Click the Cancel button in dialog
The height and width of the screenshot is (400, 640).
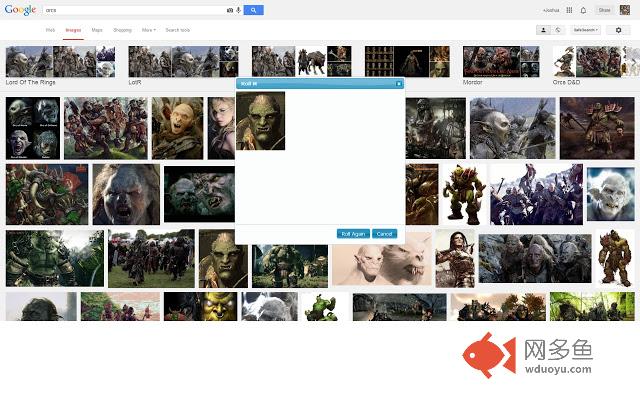pos(384,234)
